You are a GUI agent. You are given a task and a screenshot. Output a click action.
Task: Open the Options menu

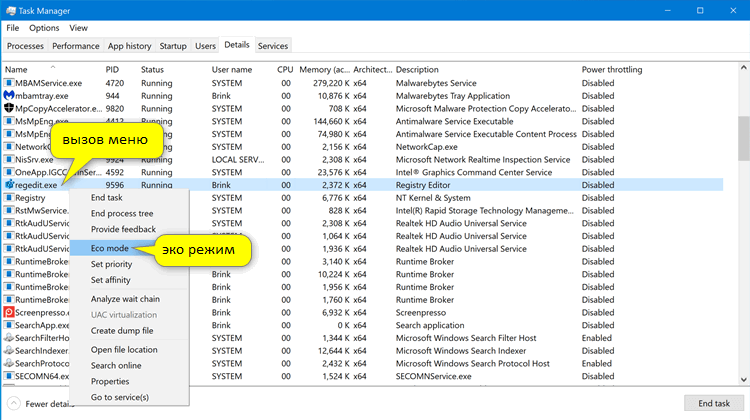(x=44, y=28)
